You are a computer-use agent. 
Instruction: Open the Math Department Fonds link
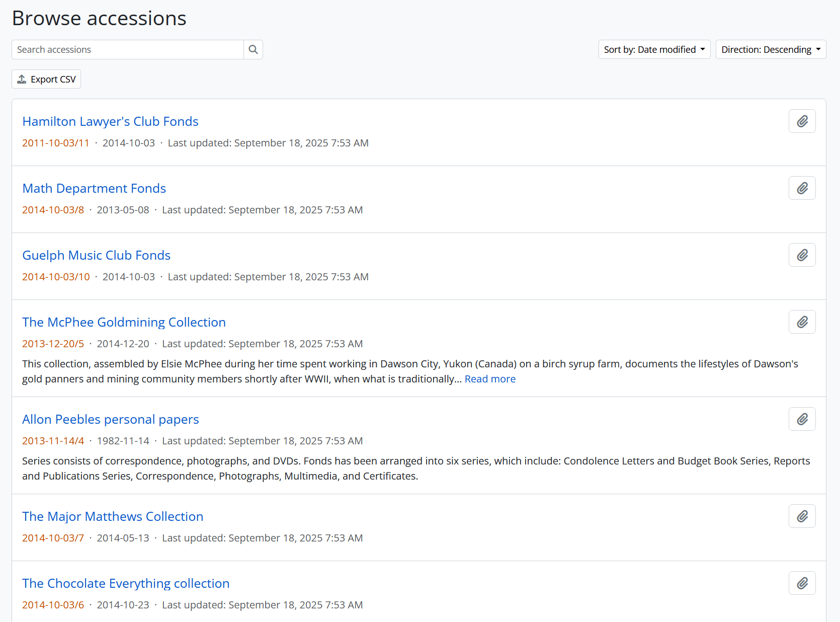coord(94,188)
